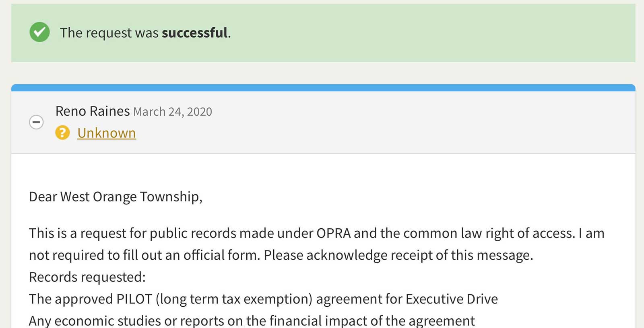Collapse the Reno Raines message

(x=36, y=122)
